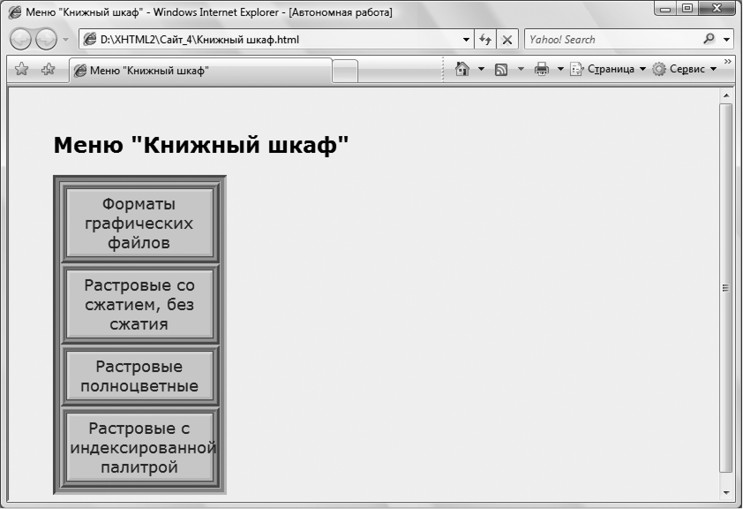Click the Print icon

click(x=541, y=69)
